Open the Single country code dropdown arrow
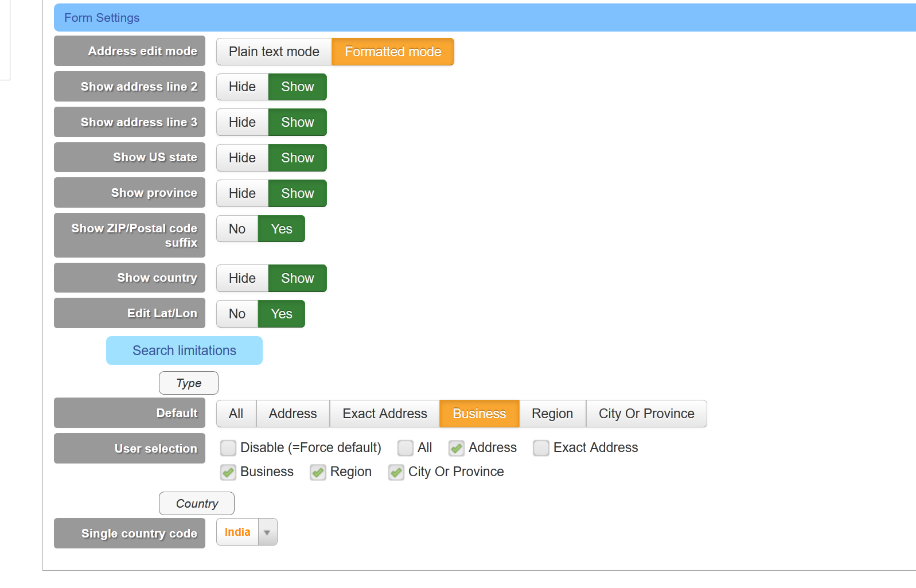This screenshot has width=916, height=588. tap(267, 532)
